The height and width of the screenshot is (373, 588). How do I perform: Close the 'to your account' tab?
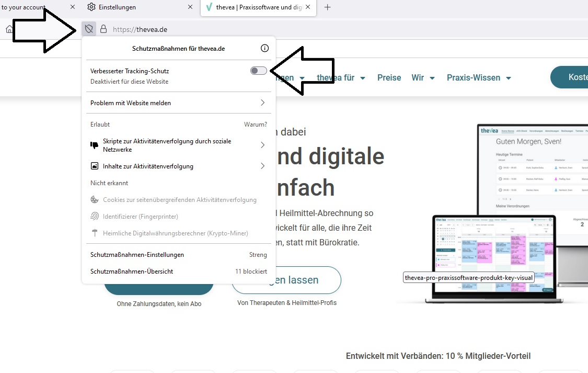(73, 7)
